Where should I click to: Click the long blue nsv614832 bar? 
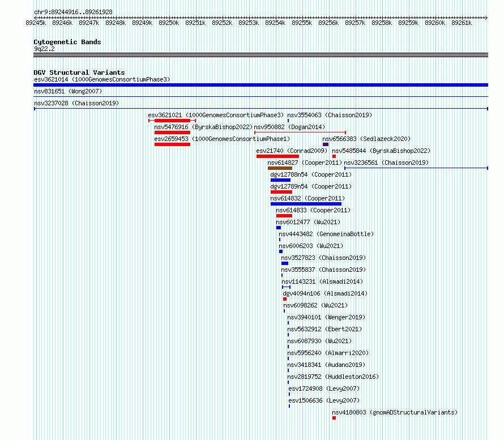(x=306, y=204)
